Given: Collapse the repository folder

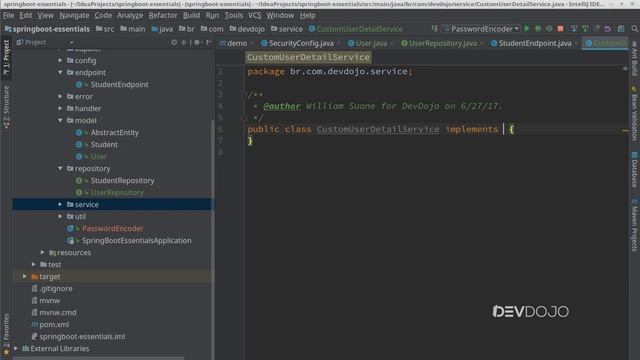Looking at the screenshot, I should (x=60, y=168).
